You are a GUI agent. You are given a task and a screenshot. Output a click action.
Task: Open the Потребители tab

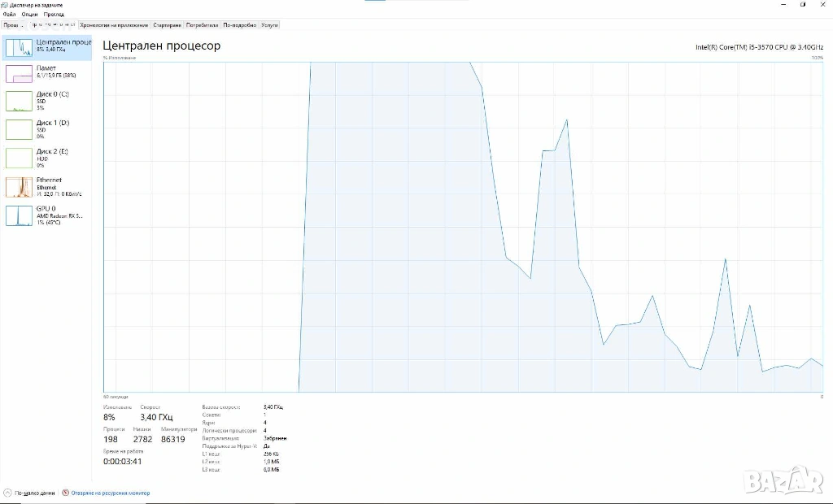point(203,25)
